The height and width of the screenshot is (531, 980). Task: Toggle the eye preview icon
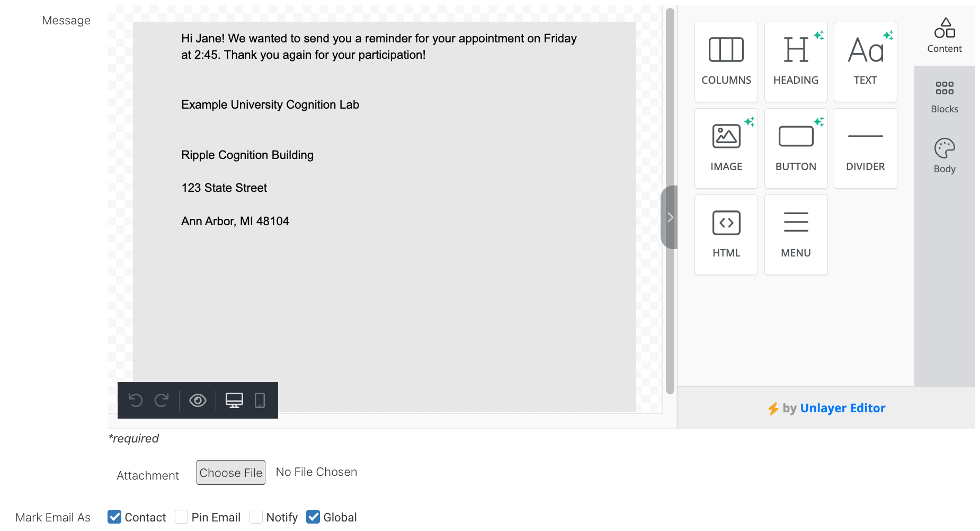coord(198,400)
